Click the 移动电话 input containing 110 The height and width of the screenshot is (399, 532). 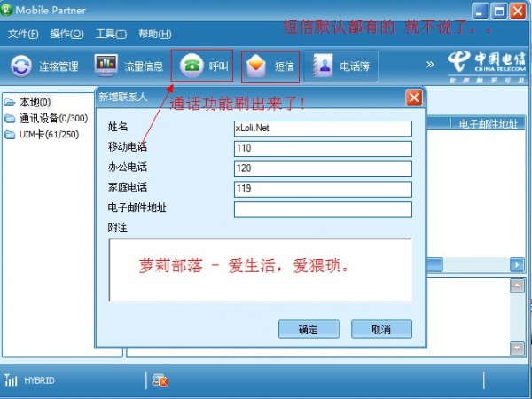click(x=323, y=149)
